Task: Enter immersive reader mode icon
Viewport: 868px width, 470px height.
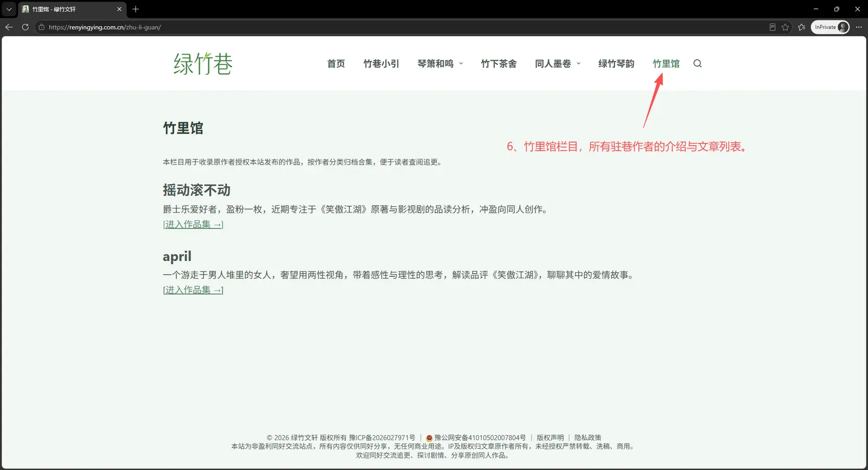Action: [773, 27]
